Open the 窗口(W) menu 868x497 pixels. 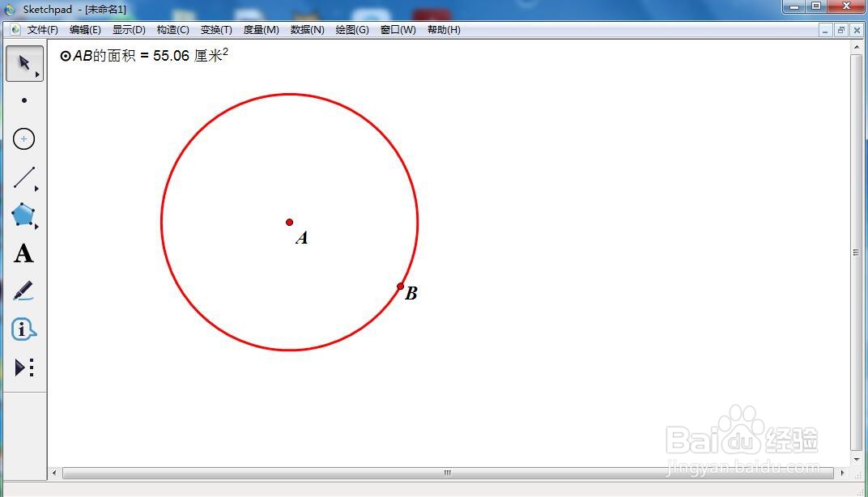398,30
